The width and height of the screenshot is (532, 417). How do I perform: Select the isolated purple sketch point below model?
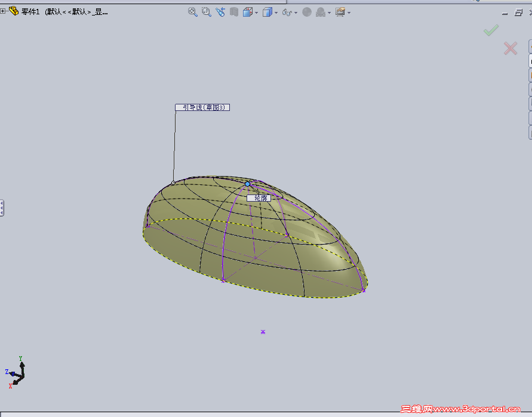coord(263,332)
